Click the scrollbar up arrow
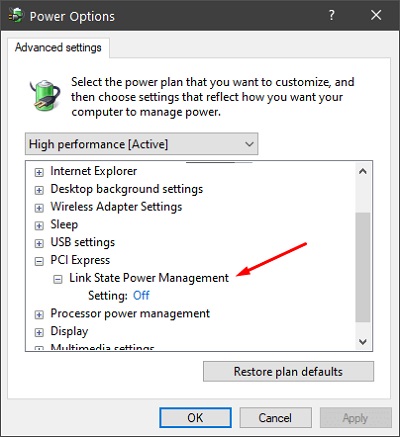This screenshot has height=437, width=400. coord(363,171)
